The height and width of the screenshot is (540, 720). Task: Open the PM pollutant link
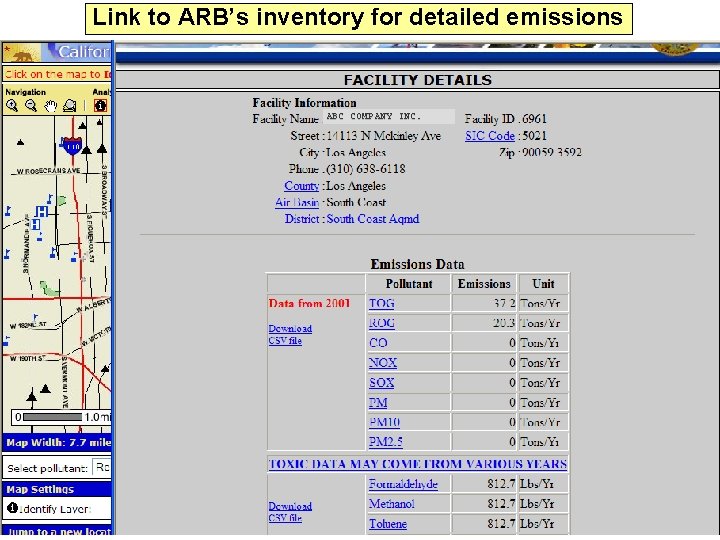[378, 403]
